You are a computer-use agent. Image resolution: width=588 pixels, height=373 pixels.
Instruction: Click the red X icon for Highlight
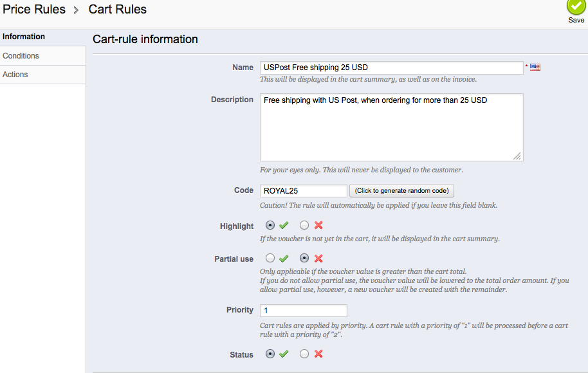318,226
